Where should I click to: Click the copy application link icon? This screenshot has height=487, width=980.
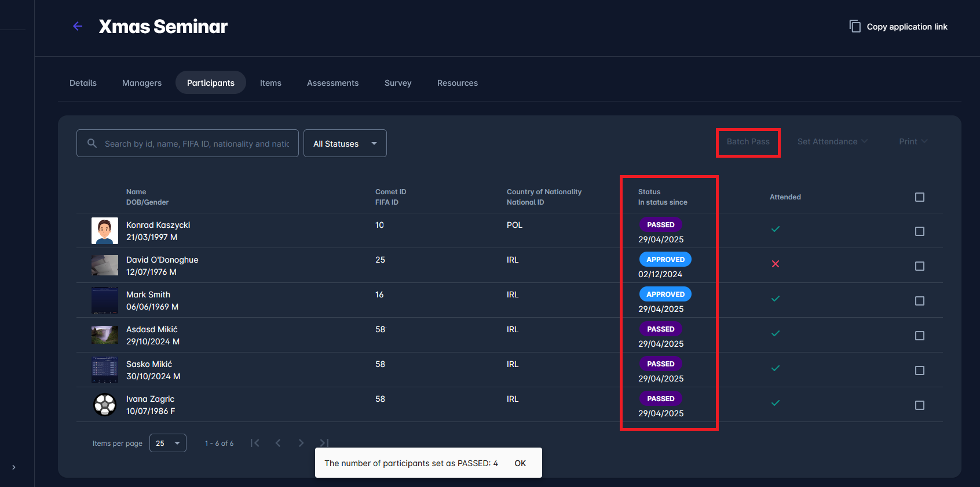[854, 26]
